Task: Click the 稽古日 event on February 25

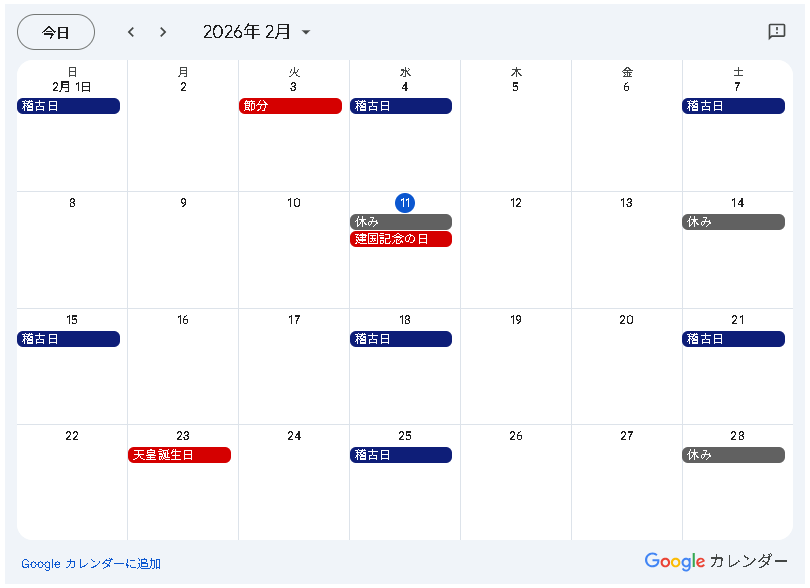Action: [401, 455]
